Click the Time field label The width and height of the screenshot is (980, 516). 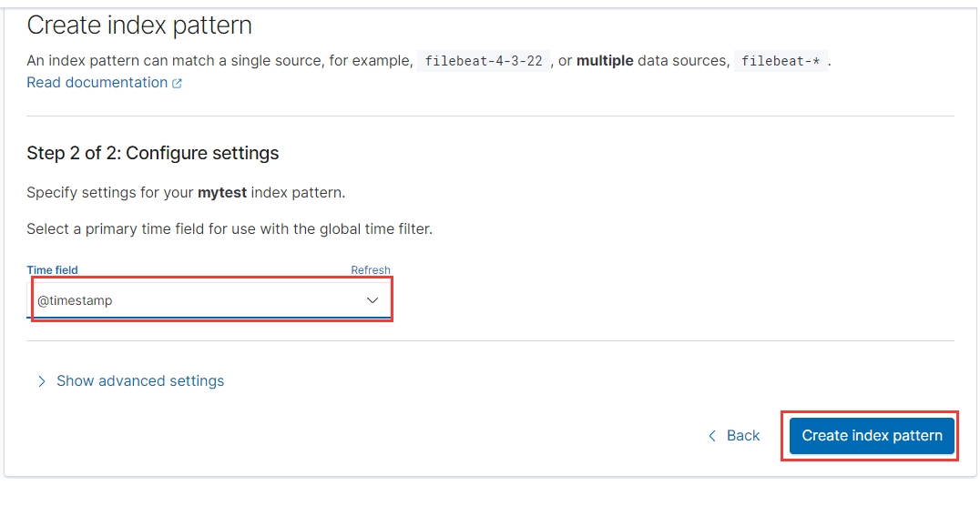point(52,270)
